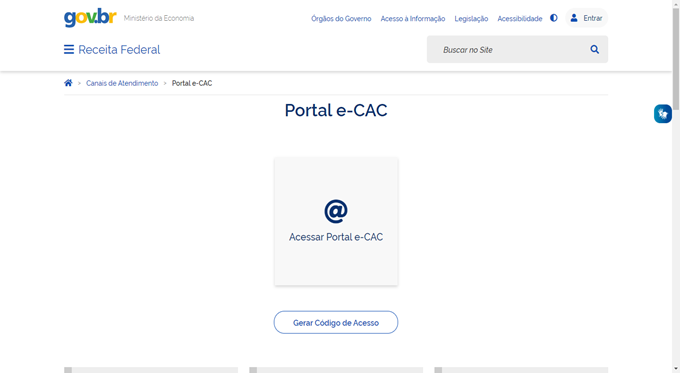The height and width of the screenshot is (373, 680).
Task: Click the @ icon on the e-CAC card
Action: tap(336, 211)
